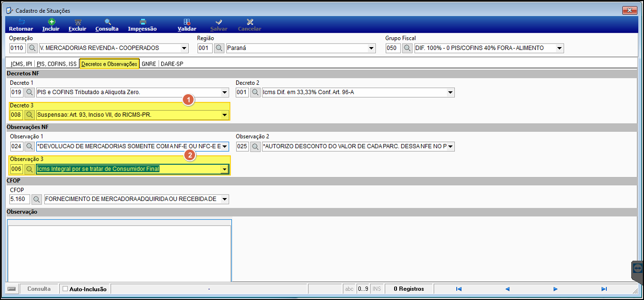Expand the Decreto 2 dropdown
The width and height of the screenshot is (644, 300).
point(450,92)
